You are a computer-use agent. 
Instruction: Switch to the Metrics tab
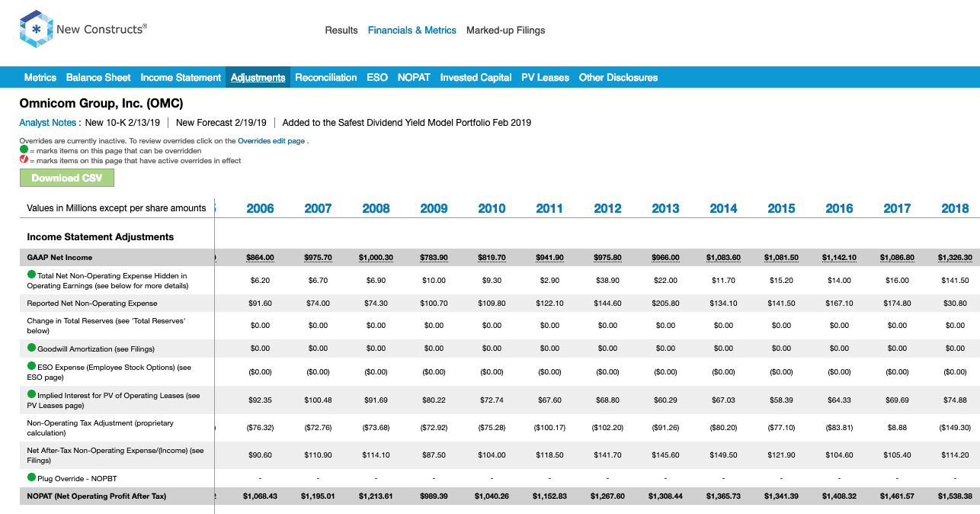point(40,77)
